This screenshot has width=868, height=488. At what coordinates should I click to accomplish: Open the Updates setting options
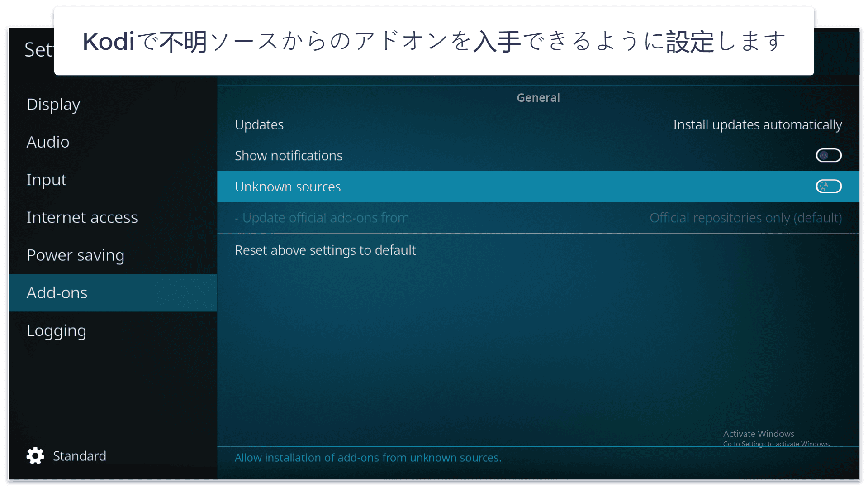538,124
